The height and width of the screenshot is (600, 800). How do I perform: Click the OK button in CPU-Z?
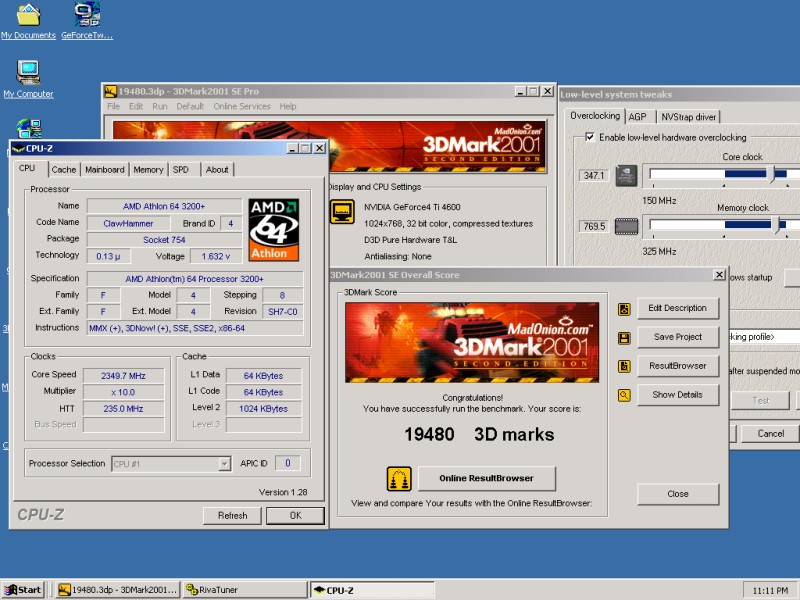tap(295, 515)
